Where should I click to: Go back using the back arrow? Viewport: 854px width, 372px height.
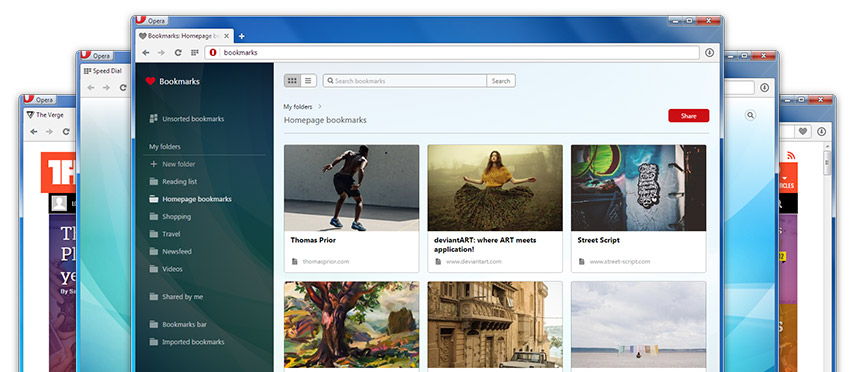coord(145,53)
